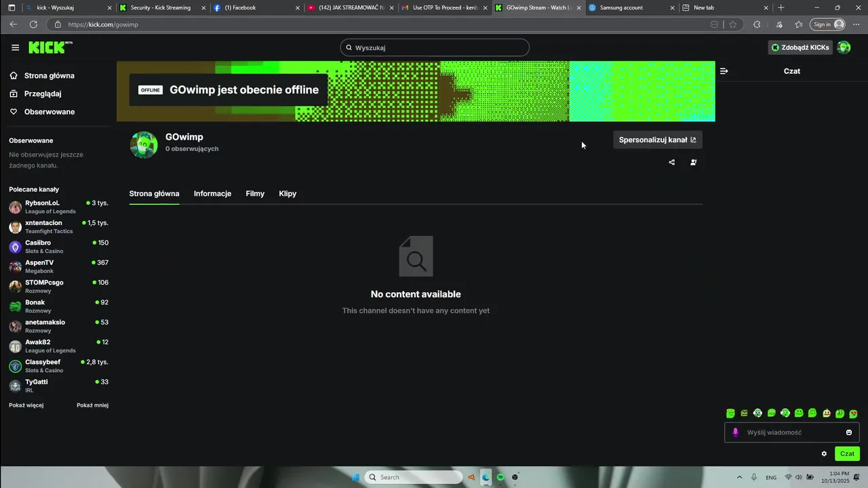Open browser Settings and more menu

click(856, 24)
